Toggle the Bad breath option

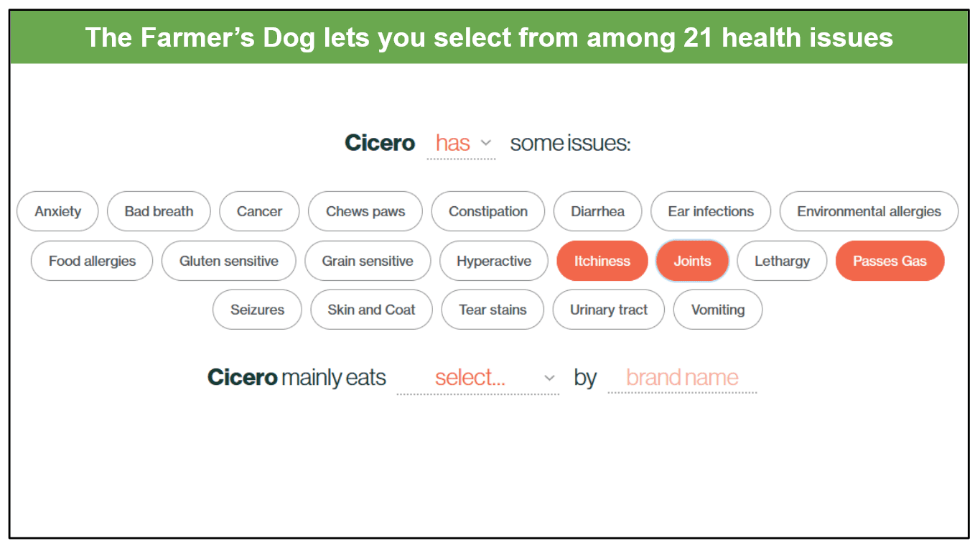(158, 211)
